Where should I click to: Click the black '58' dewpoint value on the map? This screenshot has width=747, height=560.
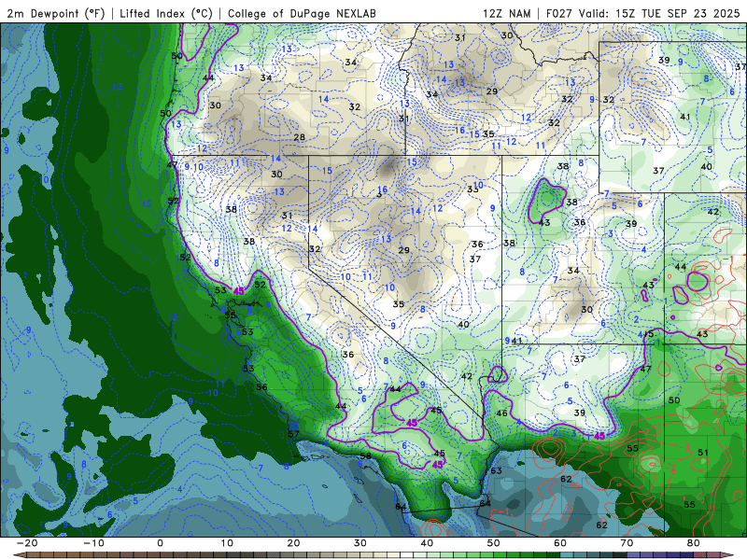point(365,456)
